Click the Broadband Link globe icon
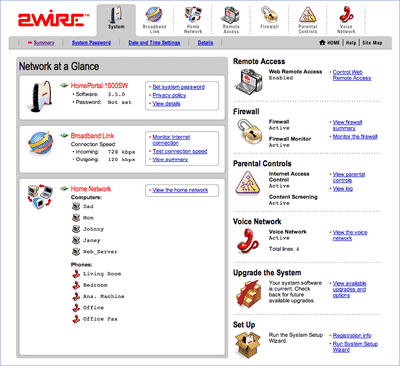The width and height of the screenshot is (400, 366). tap(41, 143)
